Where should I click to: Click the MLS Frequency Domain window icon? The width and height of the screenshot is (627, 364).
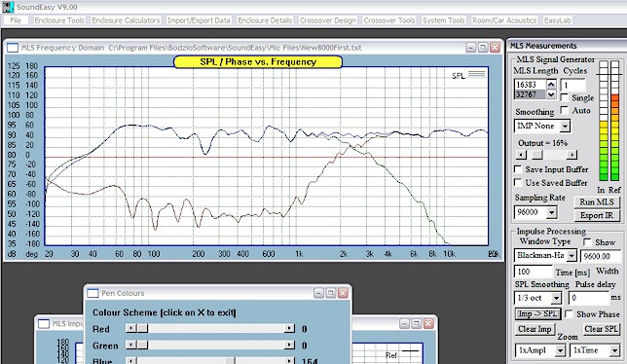[x=13, y=48]
